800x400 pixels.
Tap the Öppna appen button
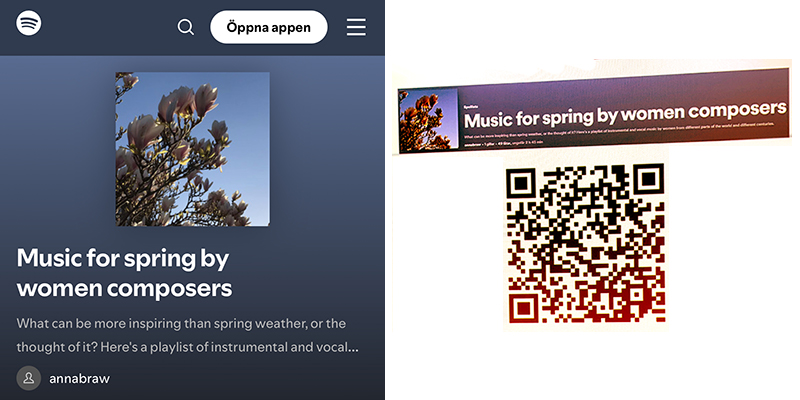(x=269, y=27)
